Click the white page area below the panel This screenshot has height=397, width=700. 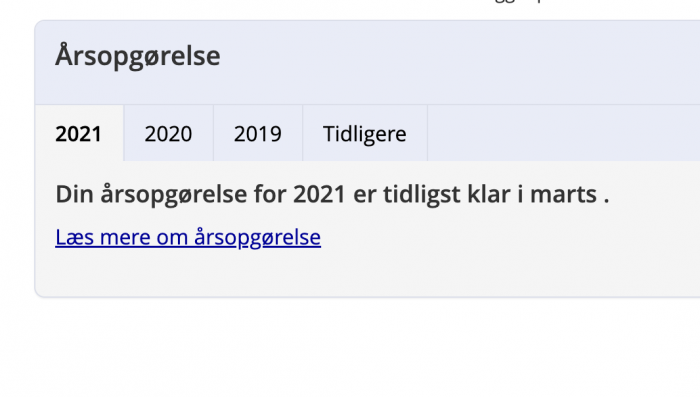tap(350, 348)
